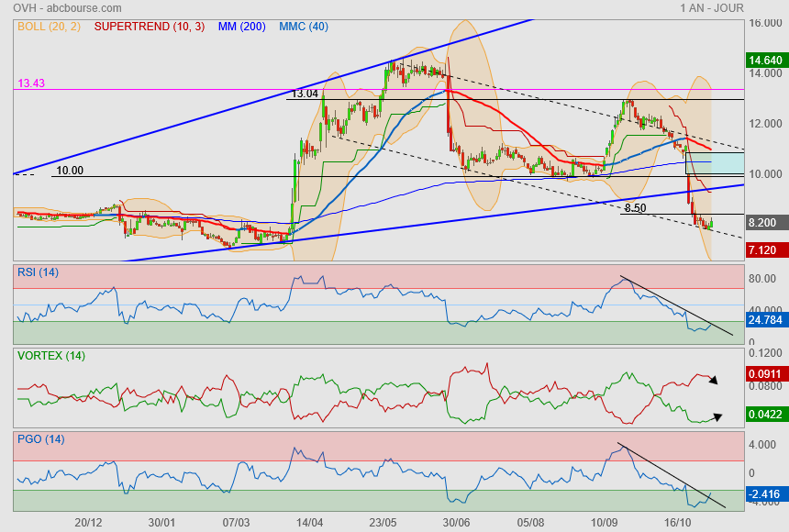Click the green 0.0422 Vortex value tag
This screenshot has width=789, height=532.
pos(764,415)
